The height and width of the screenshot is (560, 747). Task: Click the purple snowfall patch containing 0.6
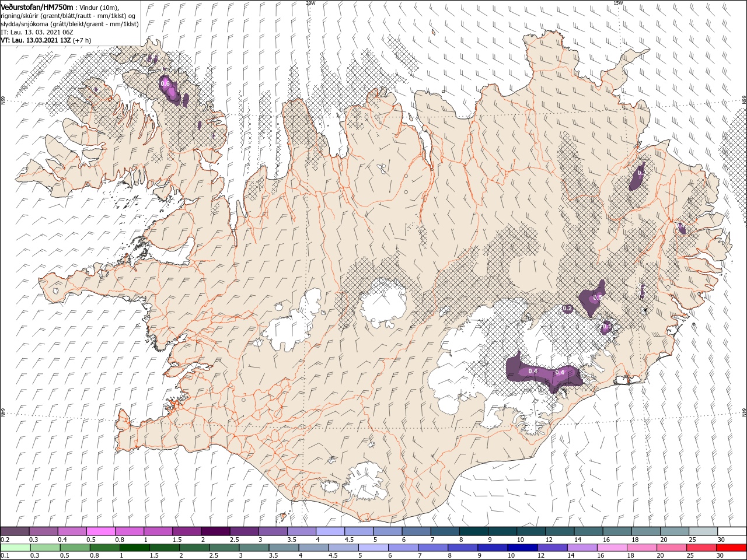[x=170, y=89]
